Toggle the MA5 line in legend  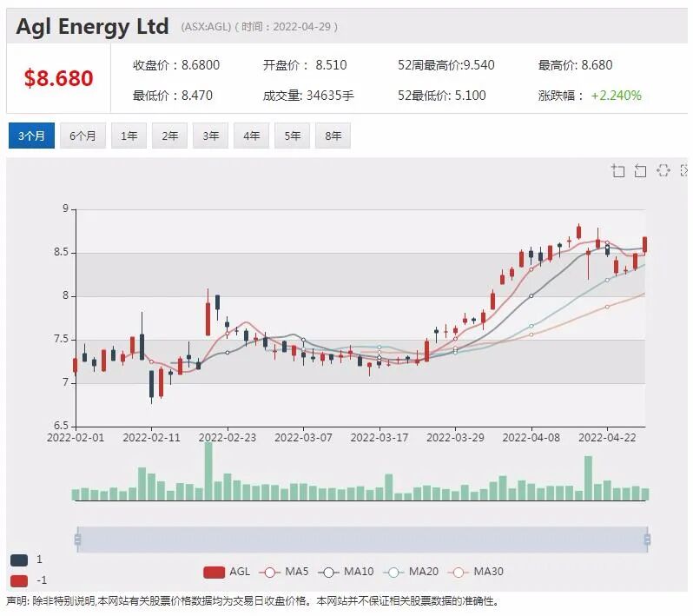tap(284, 572)
